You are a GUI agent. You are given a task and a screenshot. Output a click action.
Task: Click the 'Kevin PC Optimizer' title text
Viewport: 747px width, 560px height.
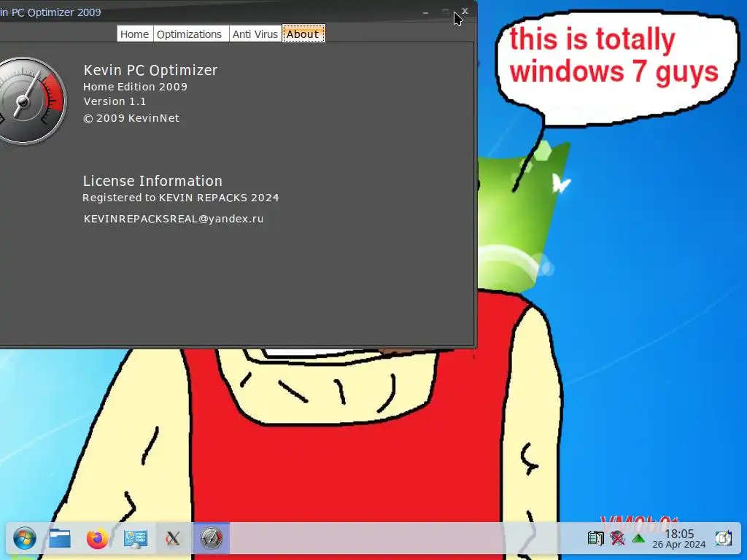(150, 70)
